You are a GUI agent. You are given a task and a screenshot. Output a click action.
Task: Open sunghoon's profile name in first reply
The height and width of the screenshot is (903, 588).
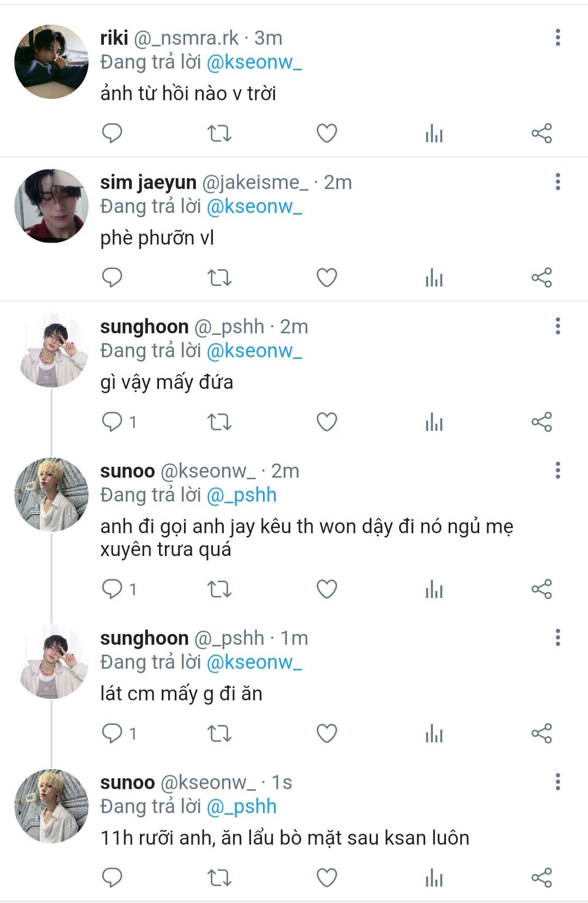click(x=144, y=327)
